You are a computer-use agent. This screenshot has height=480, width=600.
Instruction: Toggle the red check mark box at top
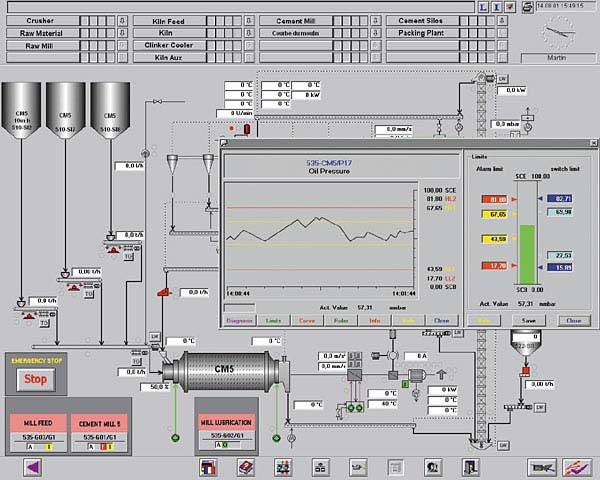point(510,6)
